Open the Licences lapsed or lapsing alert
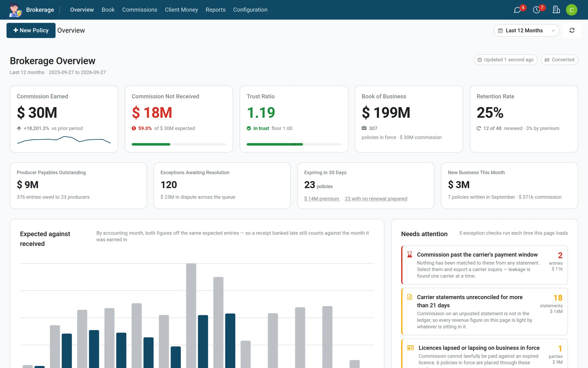 tap(484, 354)
